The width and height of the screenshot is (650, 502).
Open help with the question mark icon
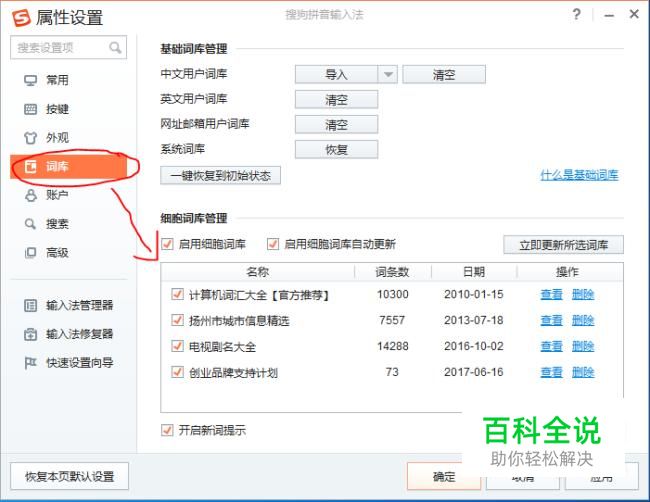click(x=576, y=15)
